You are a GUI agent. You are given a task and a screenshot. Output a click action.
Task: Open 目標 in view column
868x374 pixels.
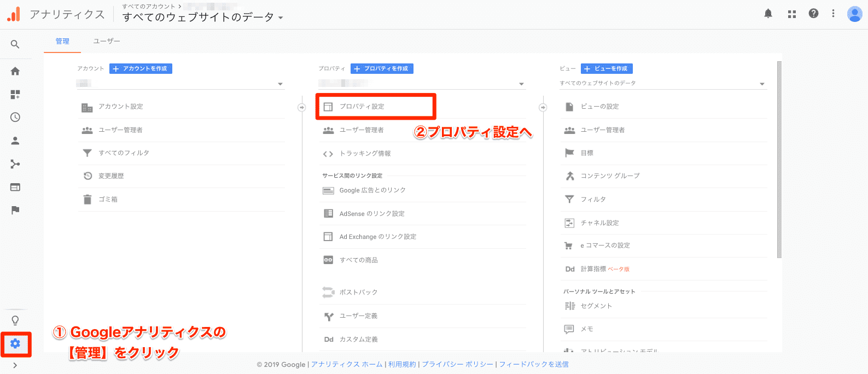587,153
